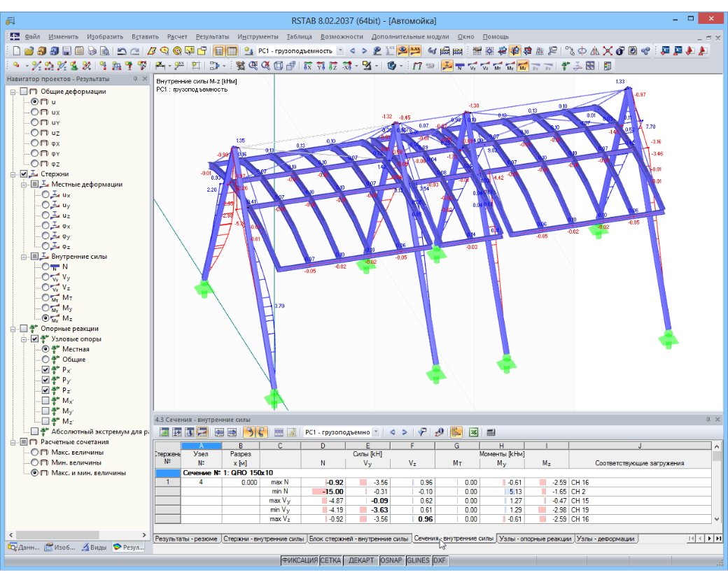
Task: Select the My internal force radio
Action: pos(45,308)
